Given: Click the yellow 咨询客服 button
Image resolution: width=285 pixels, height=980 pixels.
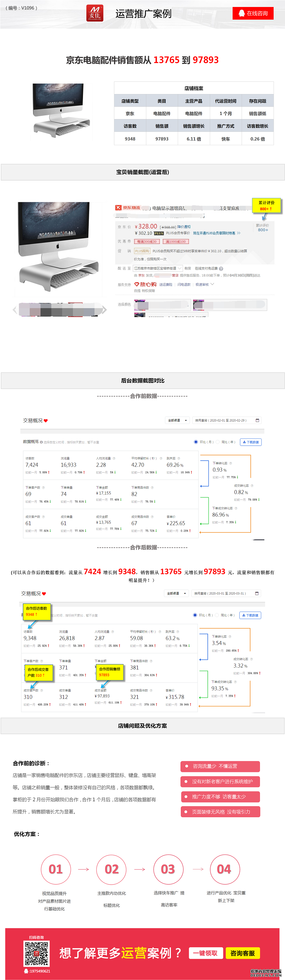Looking at the screenshot, I should (x=243, y=953).
